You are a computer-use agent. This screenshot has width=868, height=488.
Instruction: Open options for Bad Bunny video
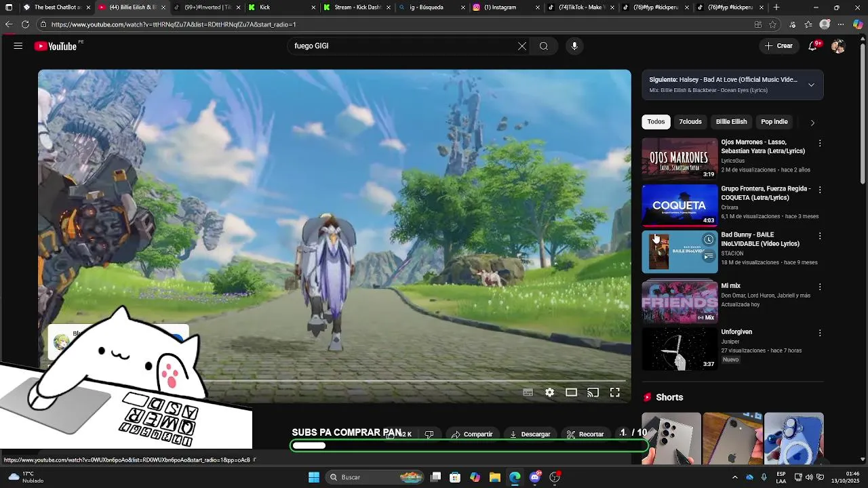(x=820, y=236)
